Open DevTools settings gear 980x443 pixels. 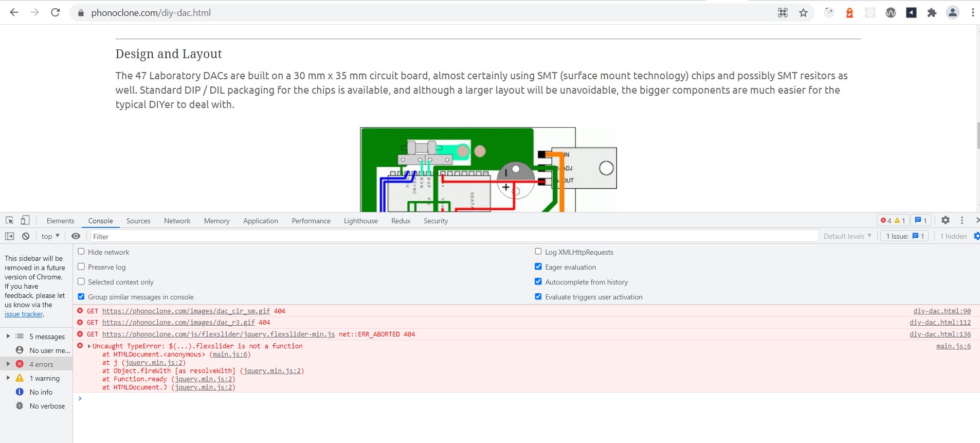coord(945,220)
